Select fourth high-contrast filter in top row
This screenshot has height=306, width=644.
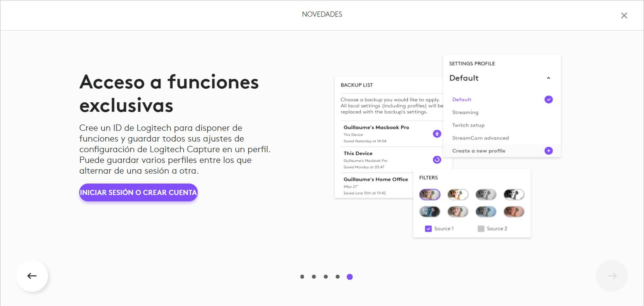click(514, 195)
